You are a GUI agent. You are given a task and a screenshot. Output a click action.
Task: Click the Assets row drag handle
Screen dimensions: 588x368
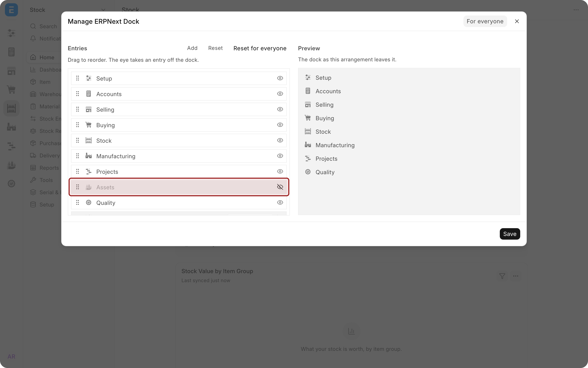point(78,187)
